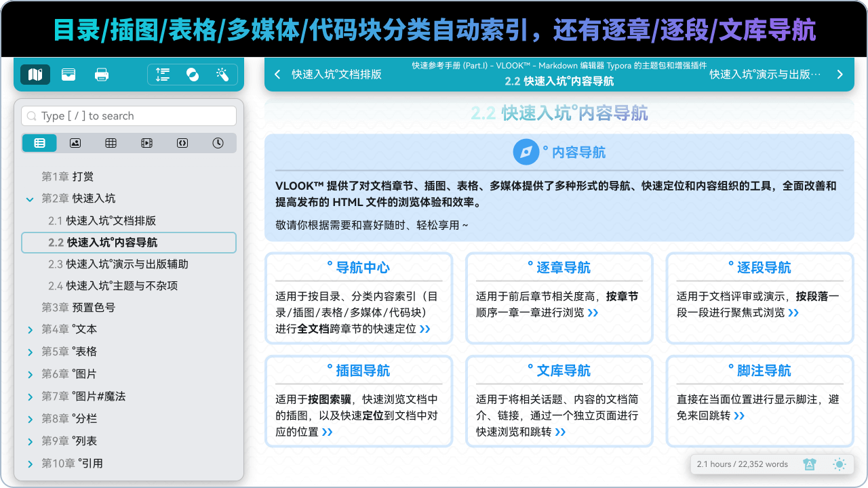Image resolution: width=868 pixels, height=488 pixels.
Task: Click 第2章 快速入坑 chapter label
Action: click(79, 199)
